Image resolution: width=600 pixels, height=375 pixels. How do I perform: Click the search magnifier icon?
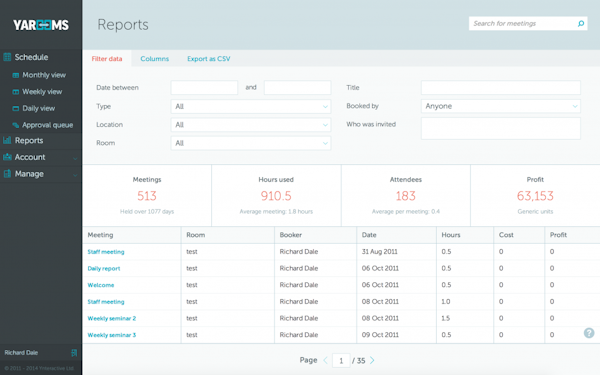click(x=580, y=24)
